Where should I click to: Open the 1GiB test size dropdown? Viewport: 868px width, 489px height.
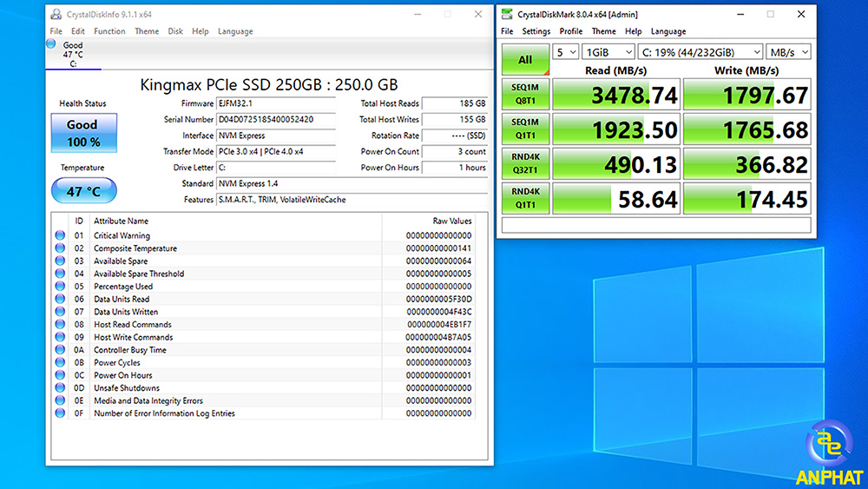tap(608, 52)
